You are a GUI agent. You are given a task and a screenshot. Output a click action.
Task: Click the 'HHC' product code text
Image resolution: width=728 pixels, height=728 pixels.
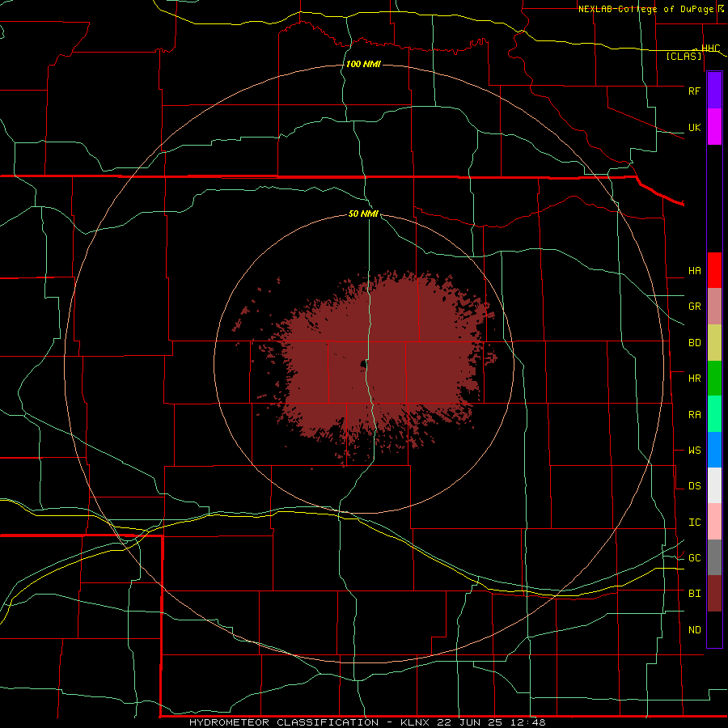tap(710, 49)
